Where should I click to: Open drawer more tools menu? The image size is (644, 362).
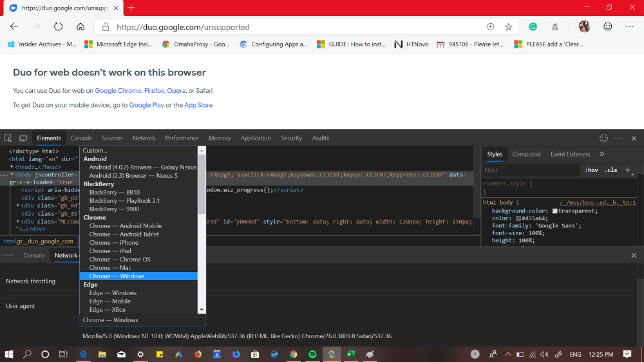tap(8, 256)
